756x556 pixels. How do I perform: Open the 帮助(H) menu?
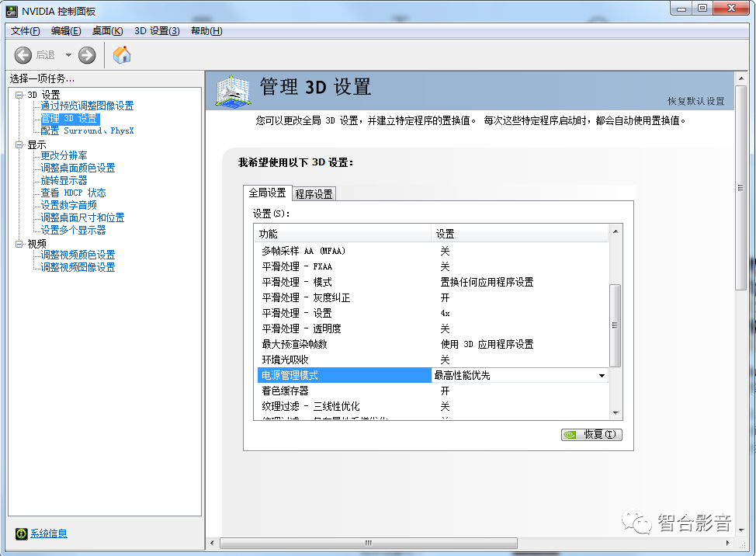(x=206, y=31)
